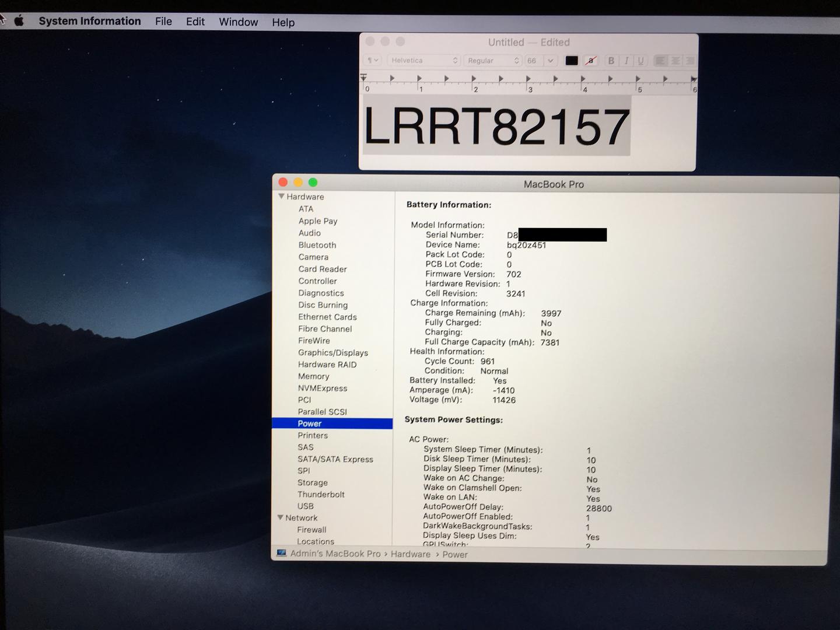Select Memory in the sidebar

(313, 376)
